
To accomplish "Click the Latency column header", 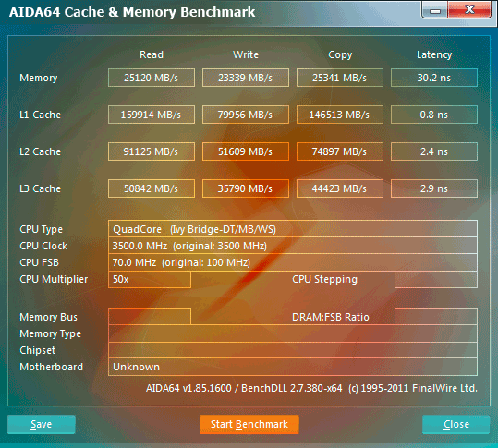I will (434, 54).
